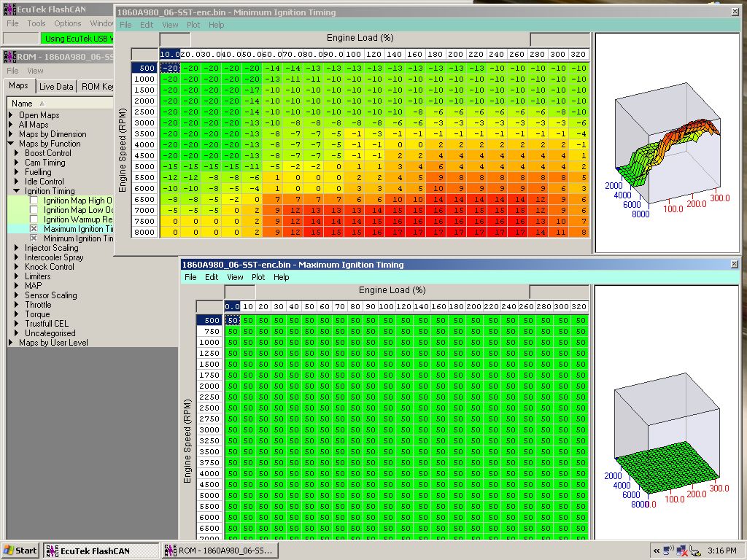The width and height of the screenshot is (747, 560).
Task: Click the Name column sort arrow
Action: [42, 104]
